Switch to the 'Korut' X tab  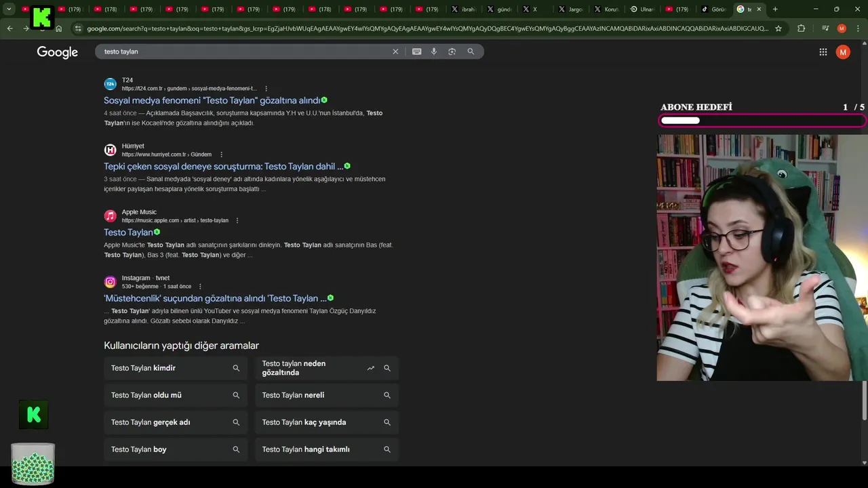(x=606, y=9)
